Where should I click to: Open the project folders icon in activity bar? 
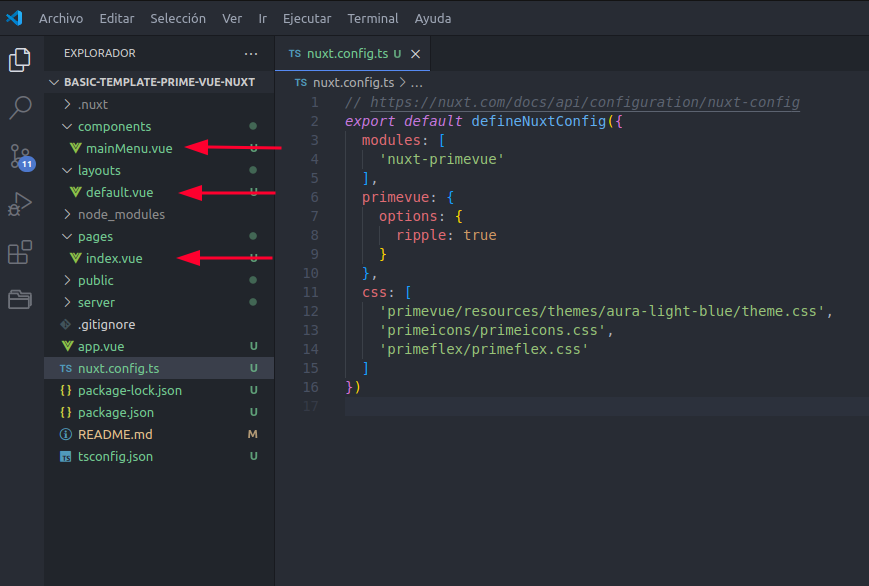coord(20,299)
